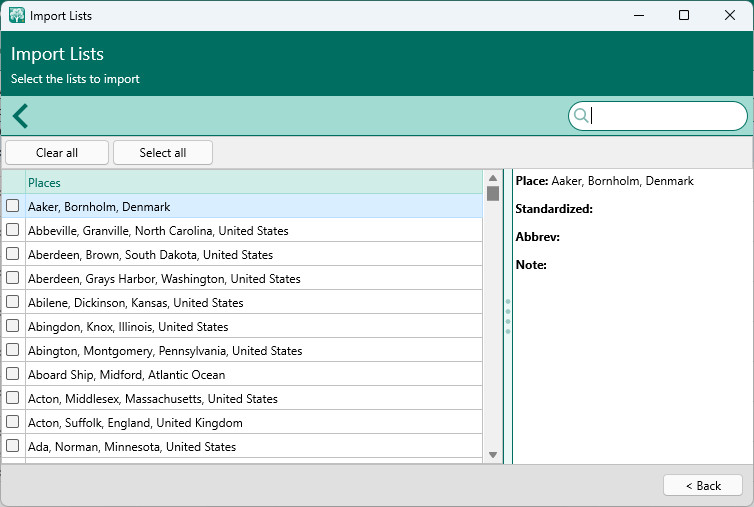Click the Note label in details pane

pyautogui.click(x=531, y=265)
